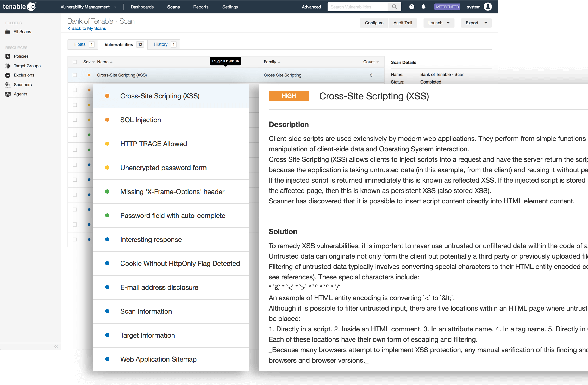
Task: Sort by the Sev column
Action: (x=89, y=62)
